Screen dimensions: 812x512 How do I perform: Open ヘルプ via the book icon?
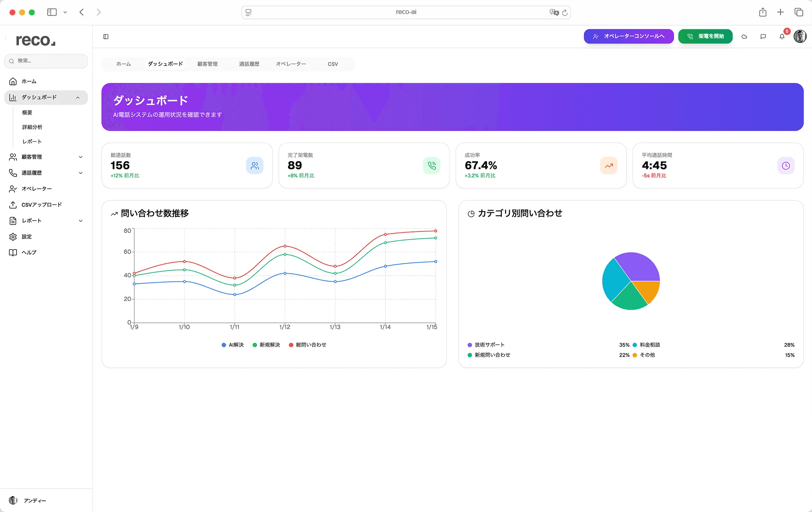(x=13, y=252)
